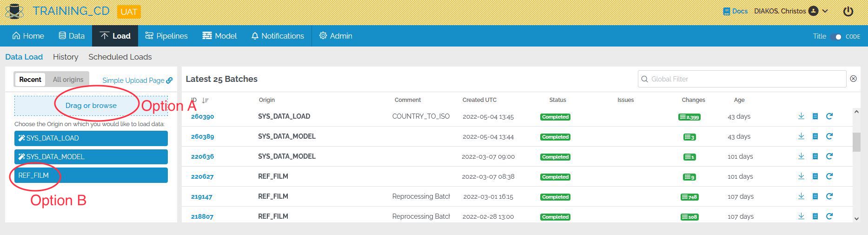This screenshot has height=235, width=868.
Task: Reprocess batch 220627 with refresh icon
Action: (x=829, y=176)
